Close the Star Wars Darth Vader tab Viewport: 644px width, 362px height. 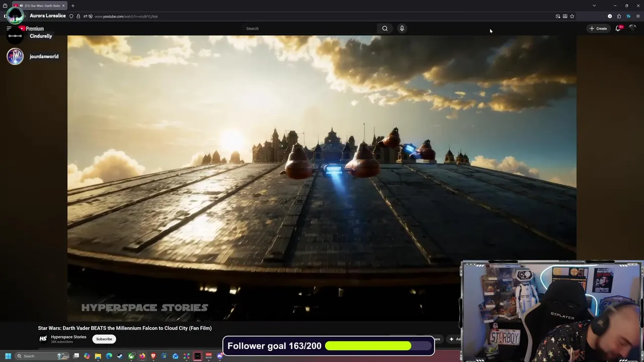point(63,6)
